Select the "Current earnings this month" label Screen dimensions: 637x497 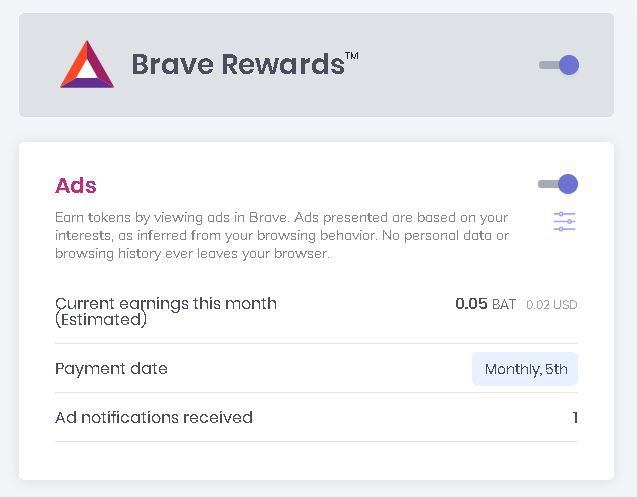pyautogui.click(x=166, y=303)
